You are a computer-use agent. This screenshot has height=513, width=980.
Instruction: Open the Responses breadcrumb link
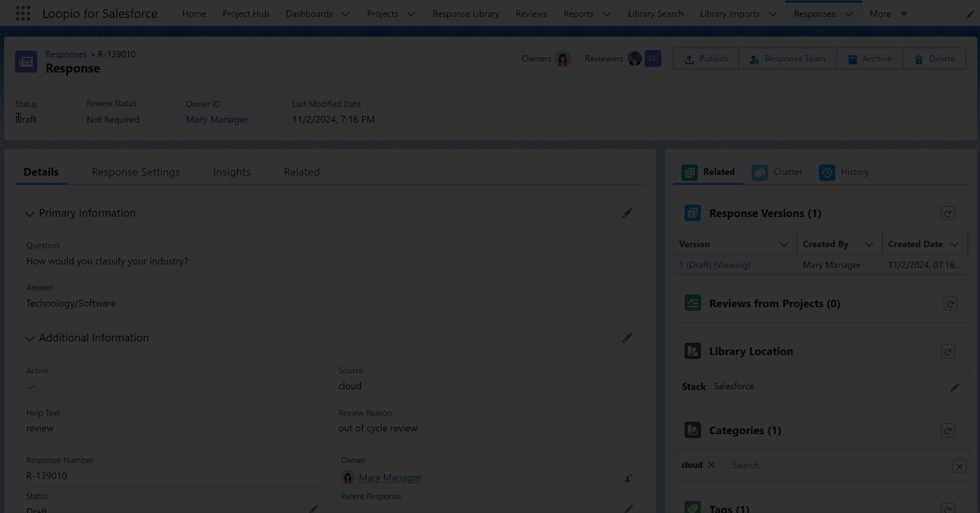pos(66,54)
